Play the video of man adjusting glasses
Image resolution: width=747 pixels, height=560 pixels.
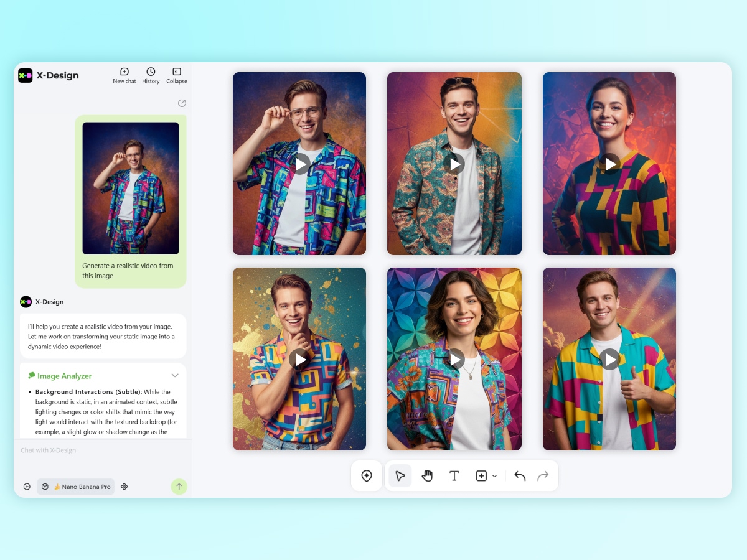pos(300,164)
